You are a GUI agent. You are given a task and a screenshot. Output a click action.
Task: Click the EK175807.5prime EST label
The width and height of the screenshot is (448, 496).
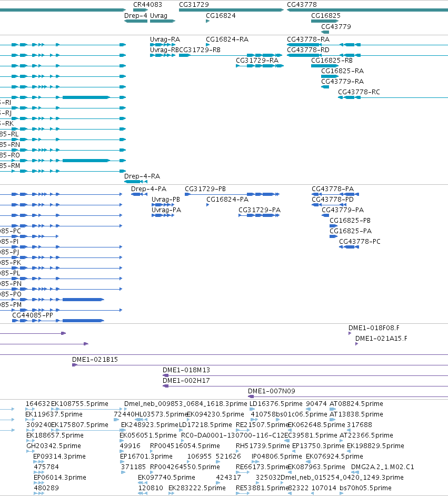tap(79, 425)
